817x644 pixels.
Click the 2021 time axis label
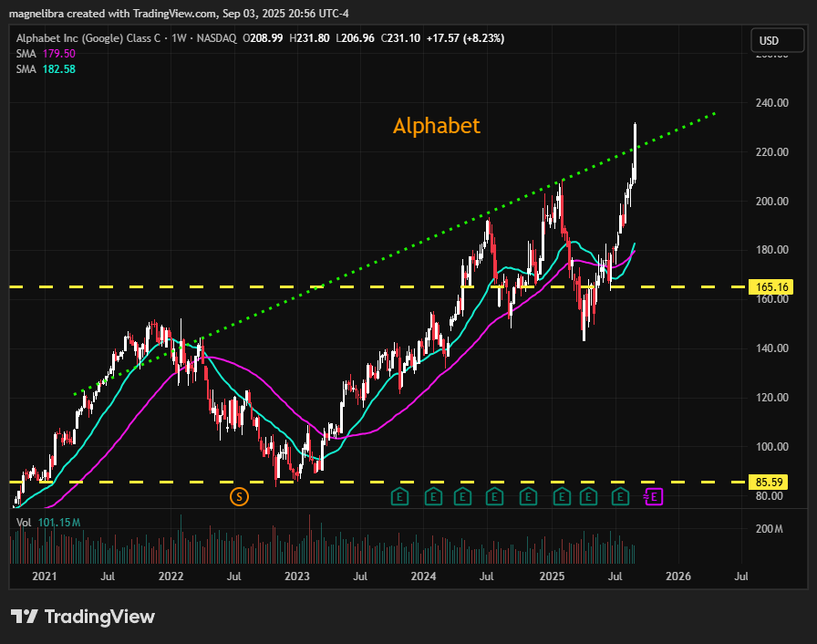[x=45, y=576]
